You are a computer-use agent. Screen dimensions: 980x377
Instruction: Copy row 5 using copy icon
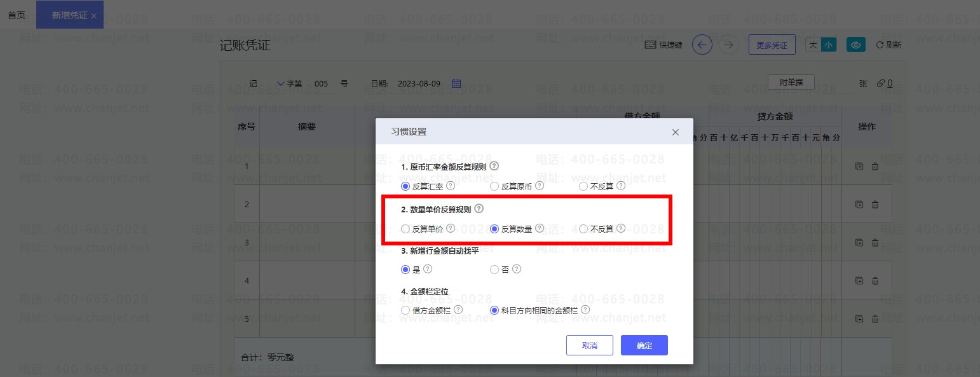tap(859, 319)
